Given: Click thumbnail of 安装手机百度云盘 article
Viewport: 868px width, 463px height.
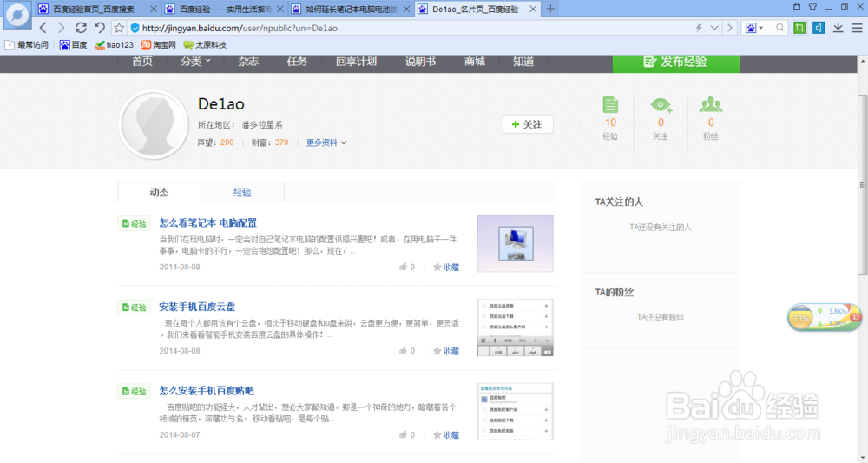Looking at the screenshot, I should [x=516, y=327].
